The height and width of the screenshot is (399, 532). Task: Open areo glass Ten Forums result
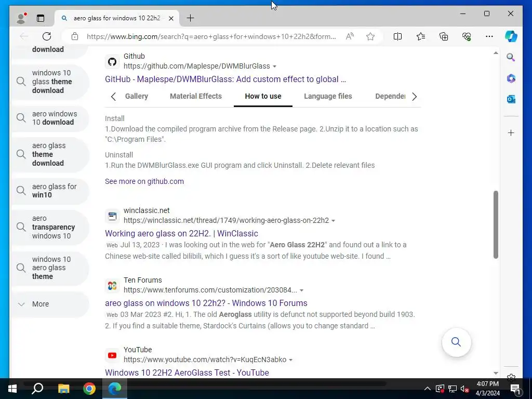pos(206,303)
